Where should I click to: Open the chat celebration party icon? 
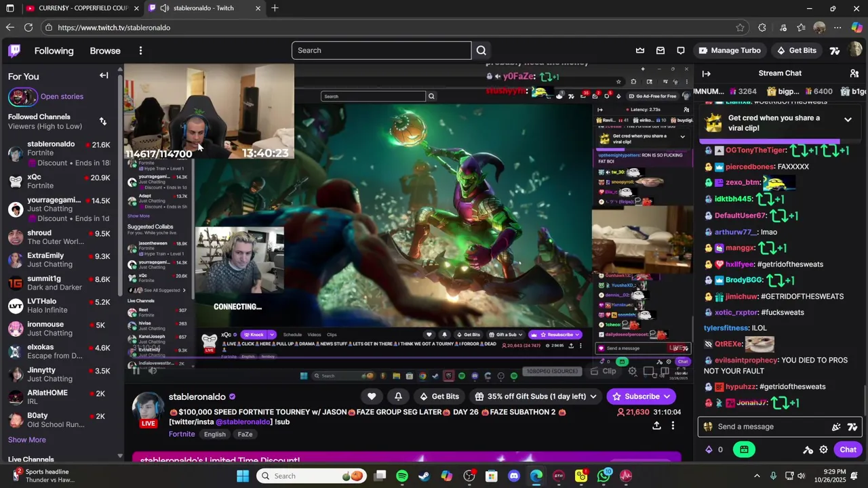coord(836,427)
